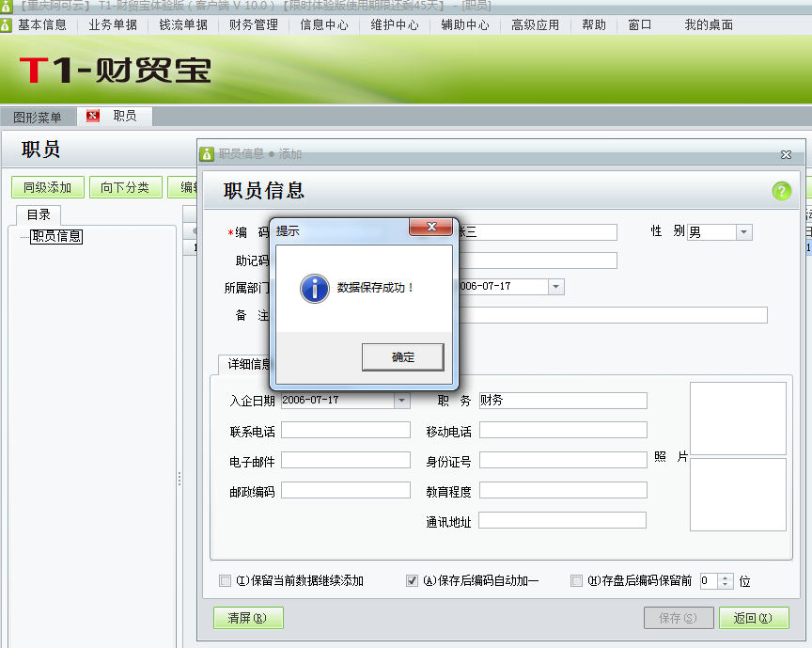Click the 教育程度 input field
This screenshot has width=812, height=648.
coord(563,490)
